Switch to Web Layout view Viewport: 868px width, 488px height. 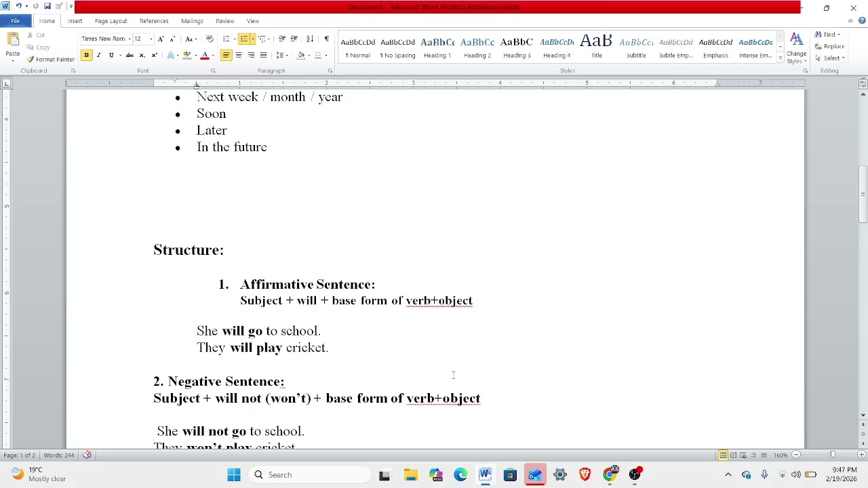(x=743, y=455)
